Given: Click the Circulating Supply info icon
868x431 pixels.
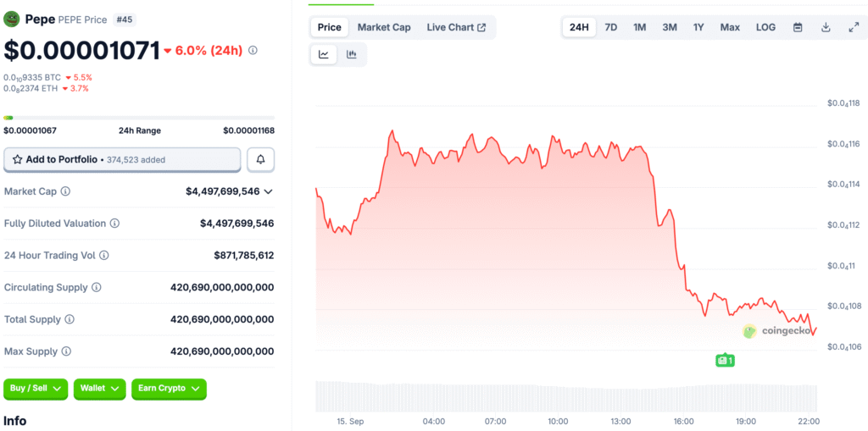Looking at the screenshot, I should point(97,288).
